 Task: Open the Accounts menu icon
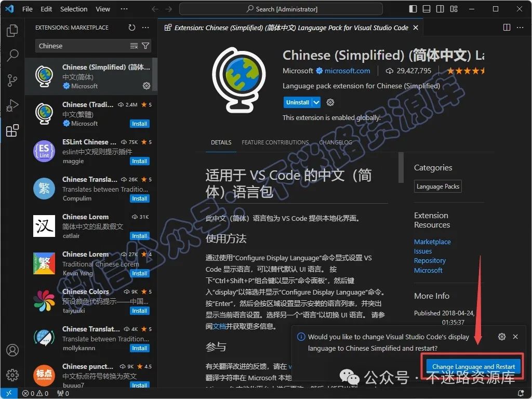[x=12, y=350]
